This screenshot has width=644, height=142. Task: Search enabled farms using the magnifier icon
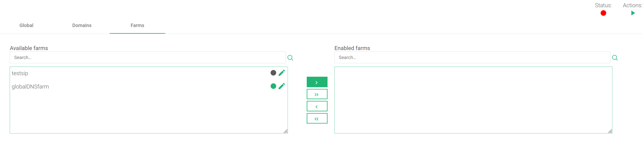click(x=615, y=58)
